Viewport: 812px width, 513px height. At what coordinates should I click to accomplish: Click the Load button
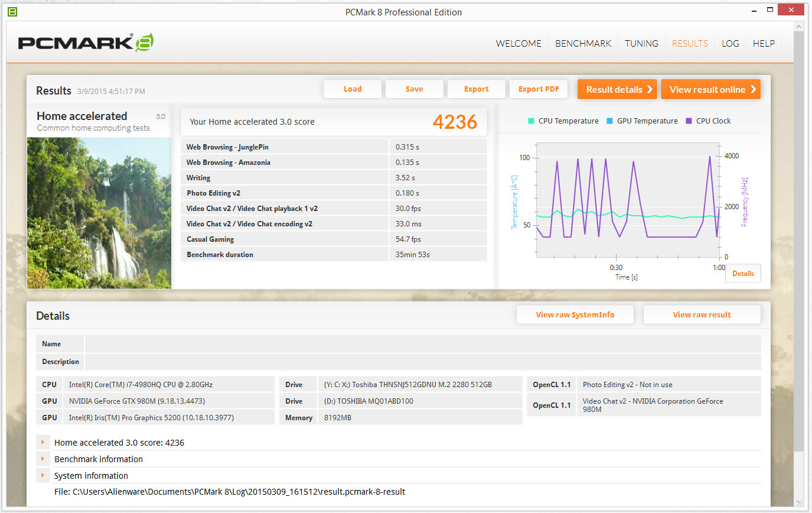click(353, 89)
